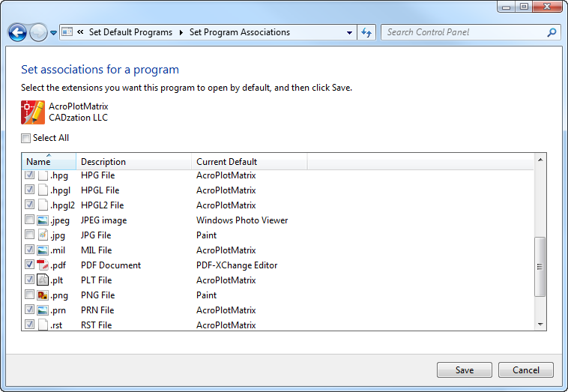Viewport: 568px width, 392px height.
Task: Click the AcroPlotMatrix program icon
Action: pos(33,112)
